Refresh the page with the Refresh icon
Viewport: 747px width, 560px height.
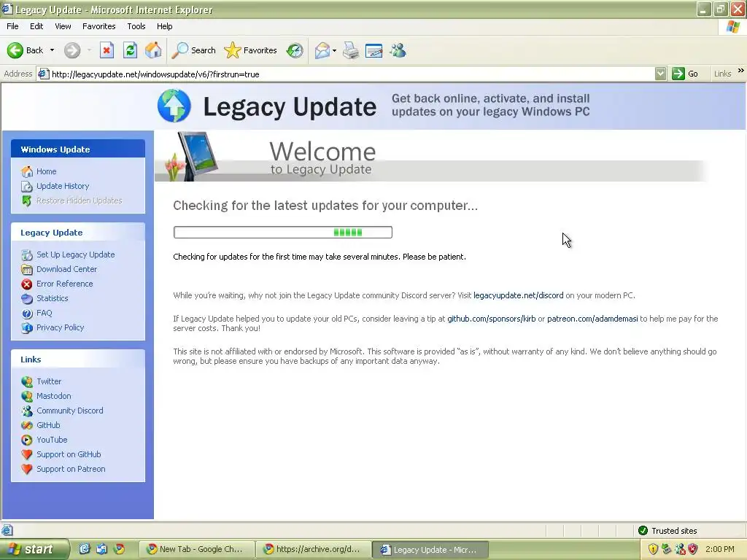[130, 50]
